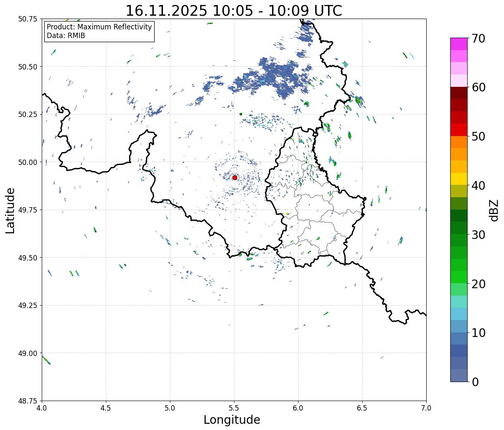The width and height of the screenshot is (504, 430).
Task: Click the latitude tick label 50.25
Action: 28,115
